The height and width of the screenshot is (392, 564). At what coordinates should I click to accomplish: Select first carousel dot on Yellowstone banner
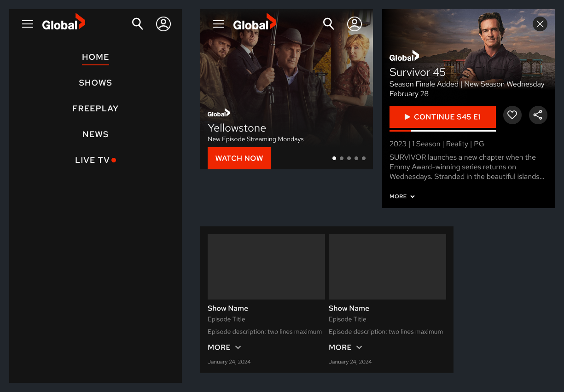point(334,158)
